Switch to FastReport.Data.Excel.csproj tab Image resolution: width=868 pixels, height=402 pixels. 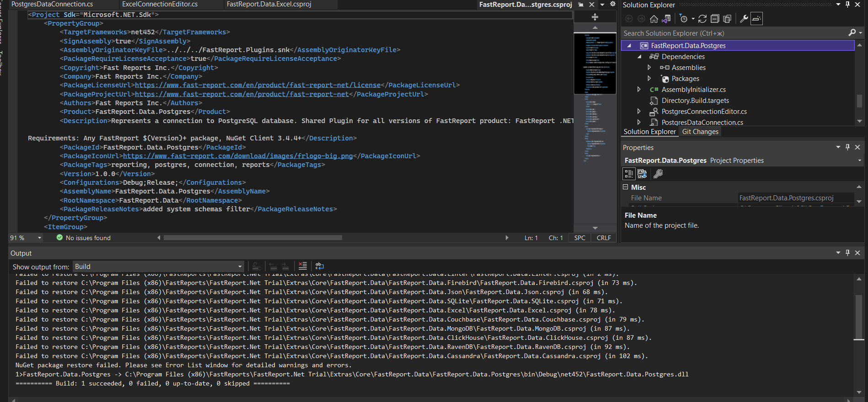(269, 4)
